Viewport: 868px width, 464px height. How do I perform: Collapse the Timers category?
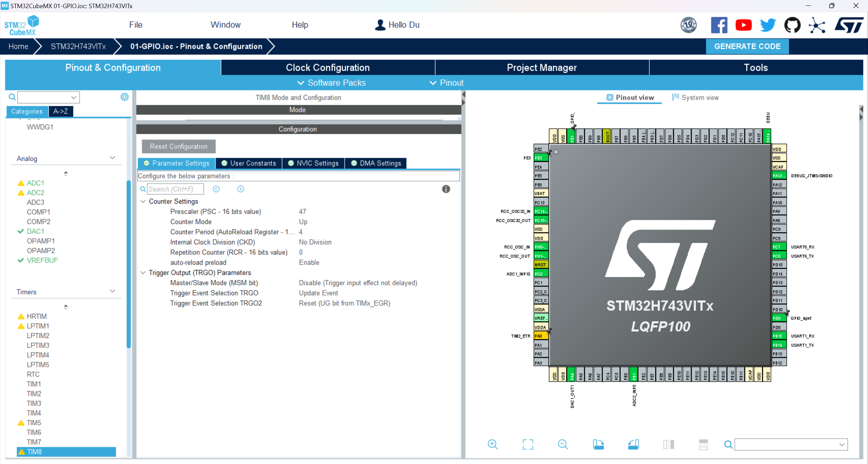[x=113, y=291]
